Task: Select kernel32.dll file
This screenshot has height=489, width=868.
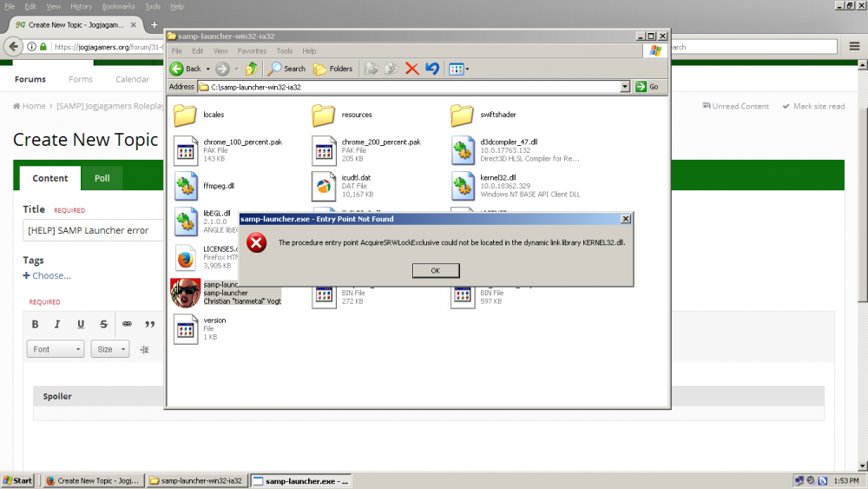Action: point(515,186)
